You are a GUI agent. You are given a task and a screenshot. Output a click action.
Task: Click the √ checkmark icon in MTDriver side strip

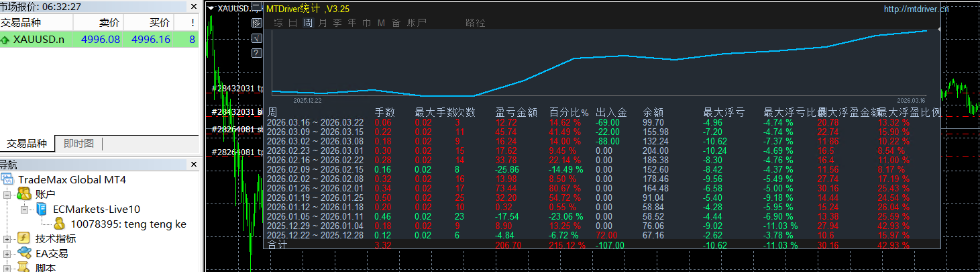pos(256,38)
